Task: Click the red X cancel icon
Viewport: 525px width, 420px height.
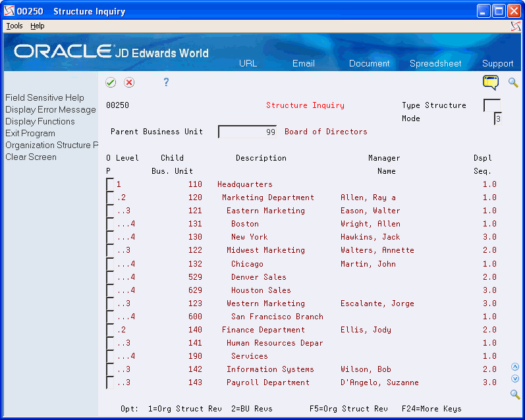Action: (x=129, y=82)
